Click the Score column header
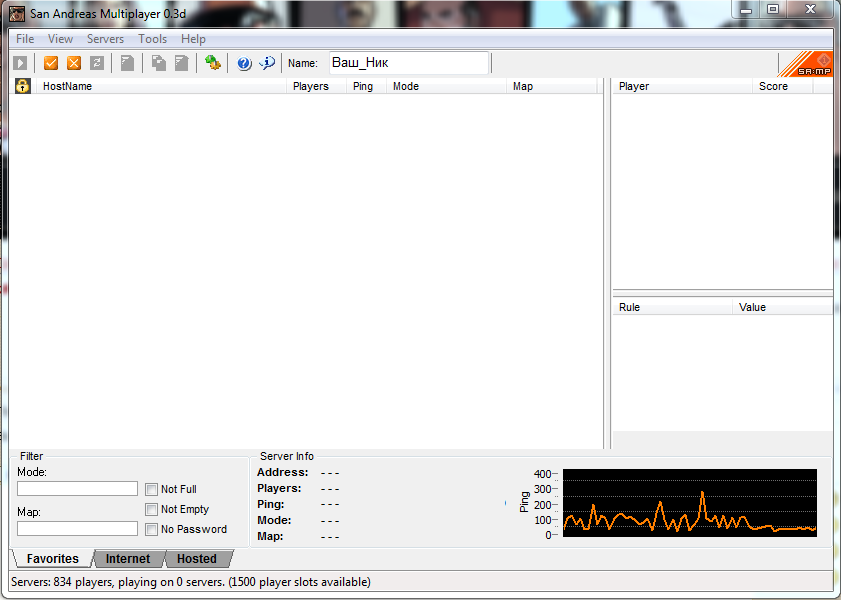This screenshot has height=600, width=841. (783, 86)
